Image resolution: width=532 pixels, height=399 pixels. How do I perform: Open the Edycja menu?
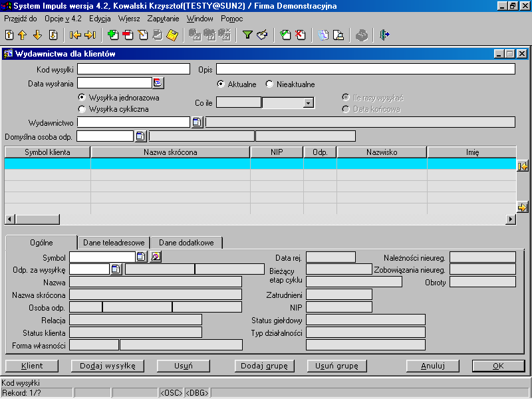click(x=100, y=19)
